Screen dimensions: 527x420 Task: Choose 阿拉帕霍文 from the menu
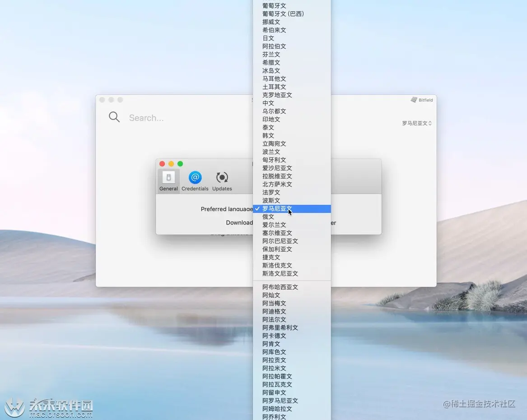pos(292,376)
